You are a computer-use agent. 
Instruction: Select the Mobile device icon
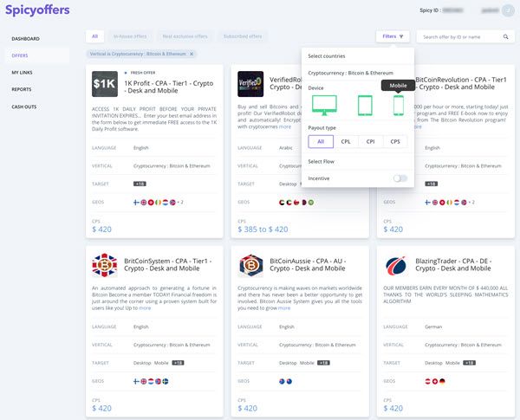tap(399, 106)
